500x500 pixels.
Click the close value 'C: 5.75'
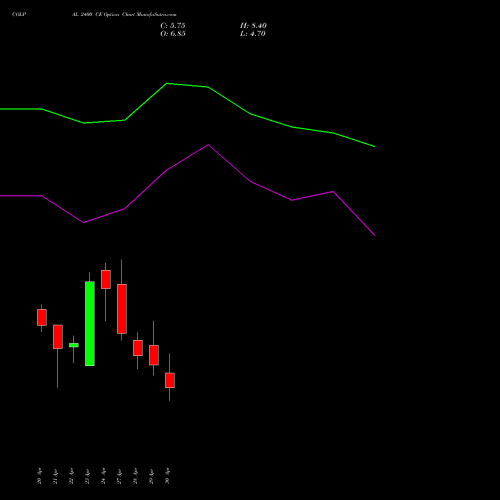(x=173, y=26)
